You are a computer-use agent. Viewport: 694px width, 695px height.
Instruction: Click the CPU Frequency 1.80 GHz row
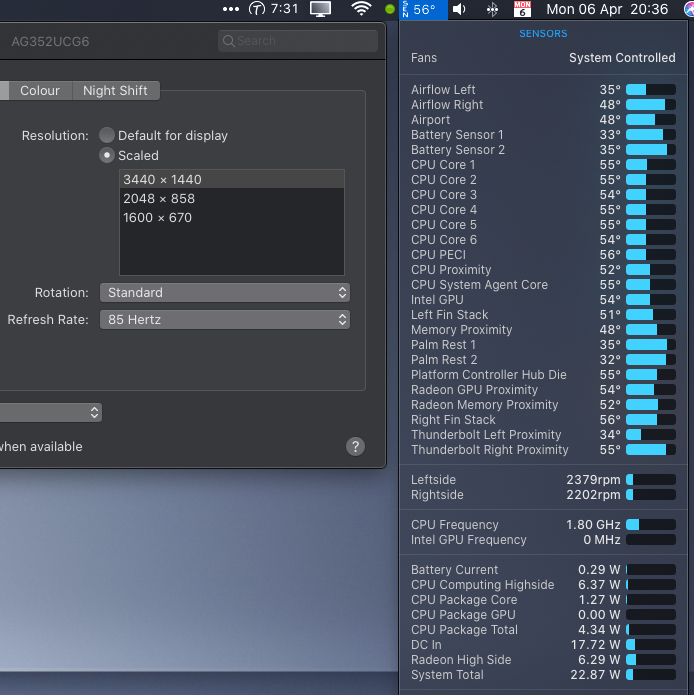543,525
